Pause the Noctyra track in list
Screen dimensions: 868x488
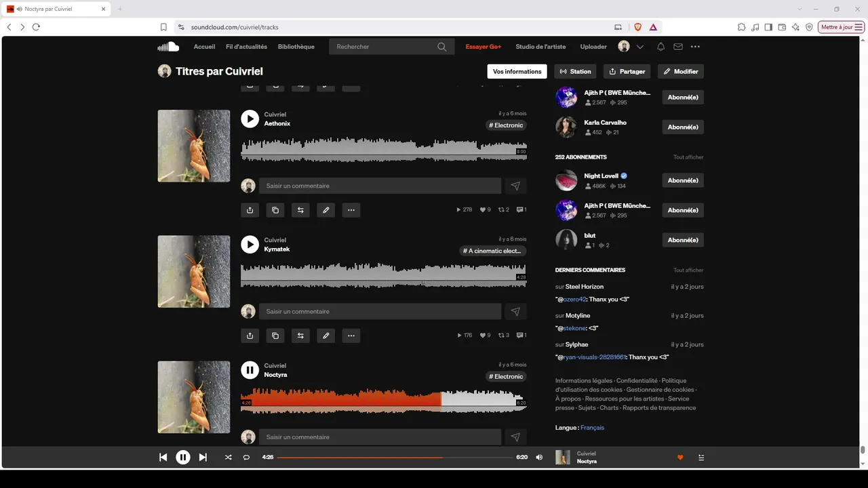pyautogui.click(x=250, y=370)
